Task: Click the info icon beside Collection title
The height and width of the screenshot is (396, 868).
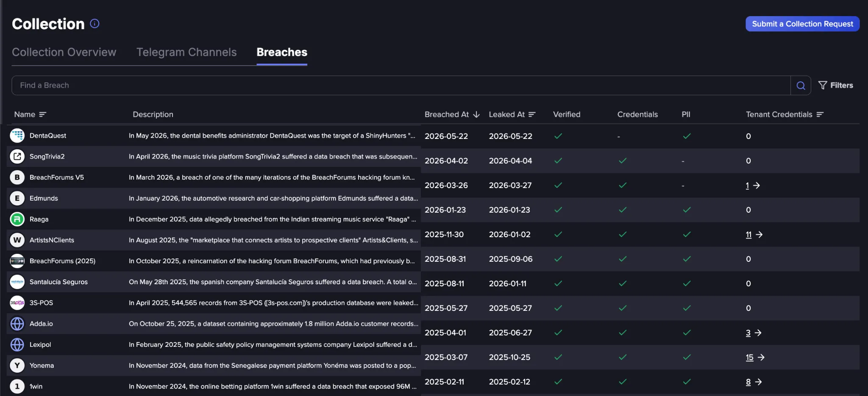Action: pyautogui.click(x=95, y=24)
